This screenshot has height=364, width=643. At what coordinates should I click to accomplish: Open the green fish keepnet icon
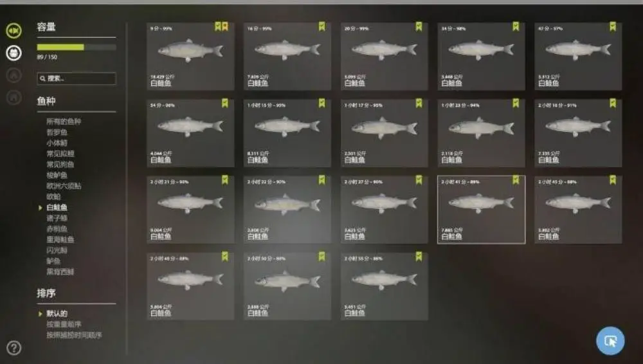pos(14,31)
